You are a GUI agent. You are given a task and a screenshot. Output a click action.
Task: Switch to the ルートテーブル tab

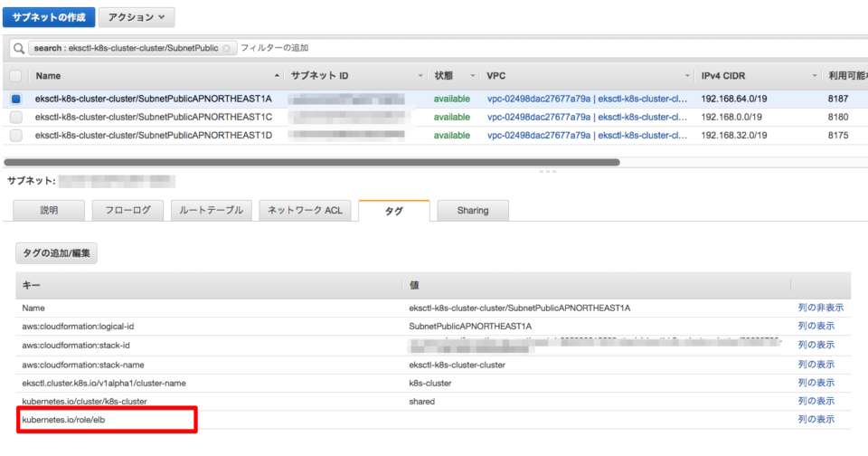(211, 210)
